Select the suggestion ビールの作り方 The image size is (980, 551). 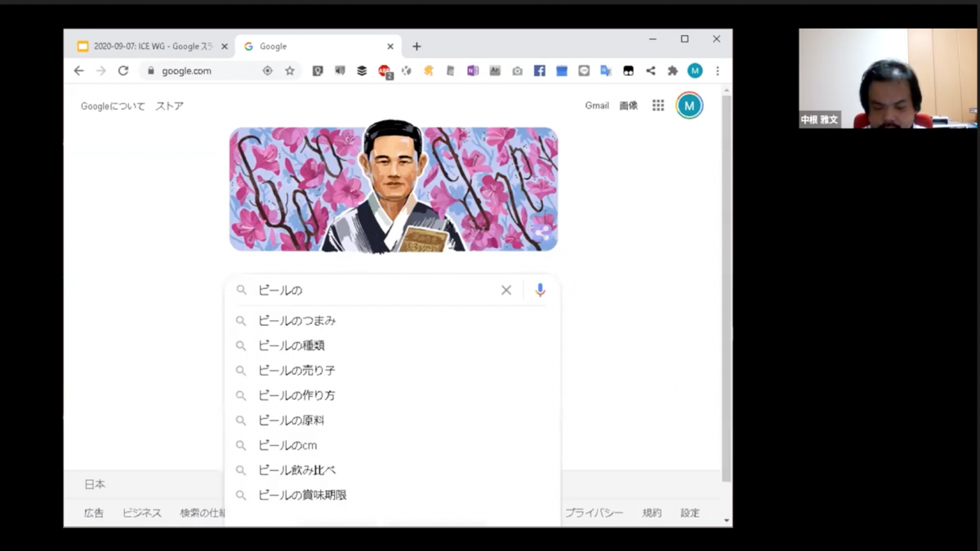pyautogui.click(x=393, y=395)
